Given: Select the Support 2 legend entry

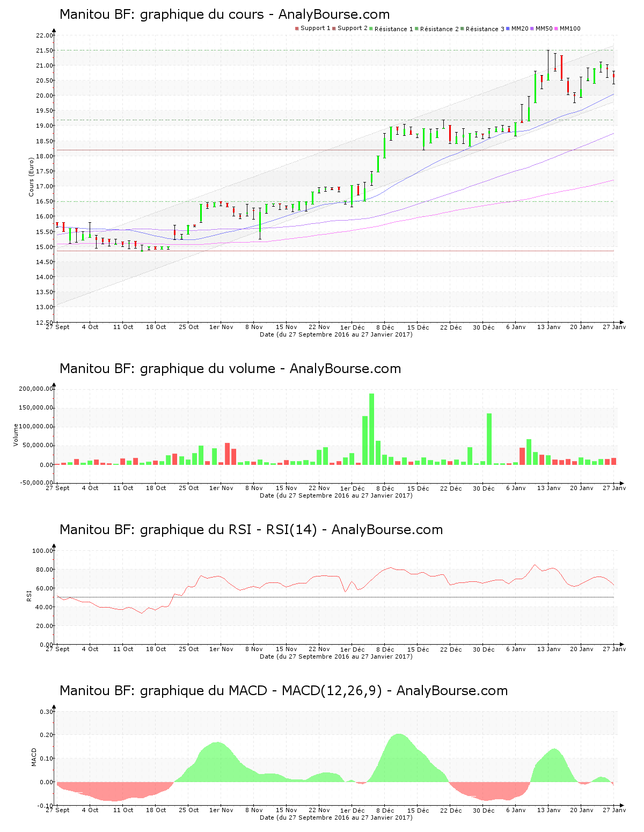Looking at the screenshot, I should tap(350, 28).
